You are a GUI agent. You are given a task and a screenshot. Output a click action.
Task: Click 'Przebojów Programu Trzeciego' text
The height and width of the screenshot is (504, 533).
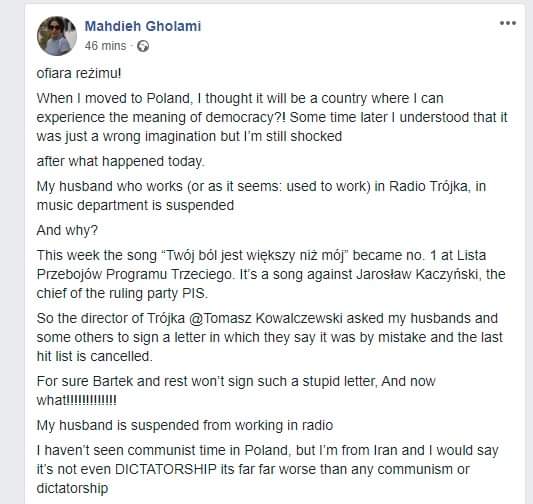(x=135, y=274)
